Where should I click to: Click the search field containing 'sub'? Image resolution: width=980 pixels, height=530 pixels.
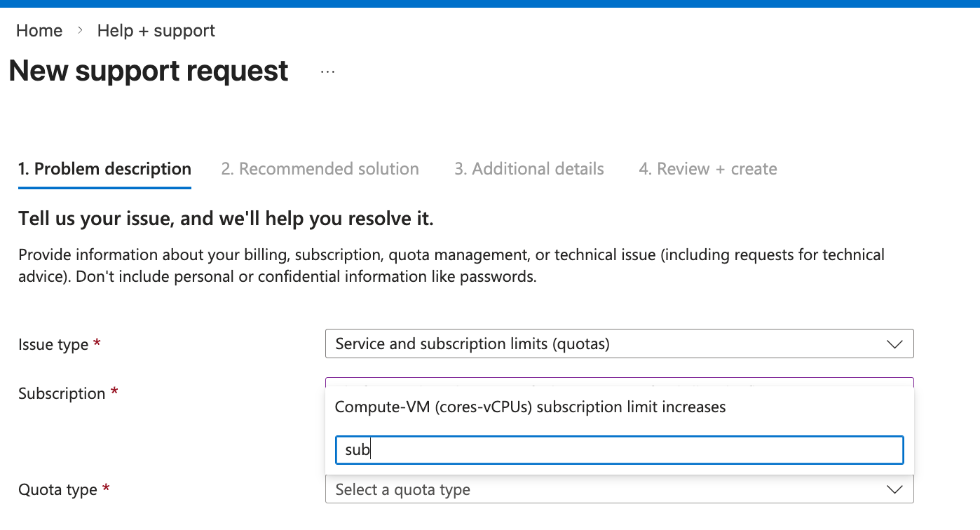click(620, 450)
